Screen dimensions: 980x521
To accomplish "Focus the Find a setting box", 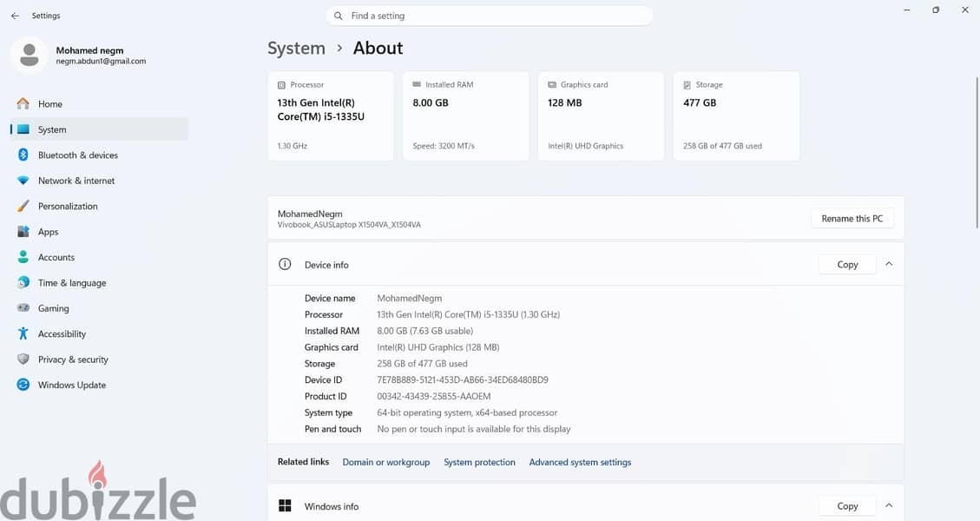I will pos(490,16).
